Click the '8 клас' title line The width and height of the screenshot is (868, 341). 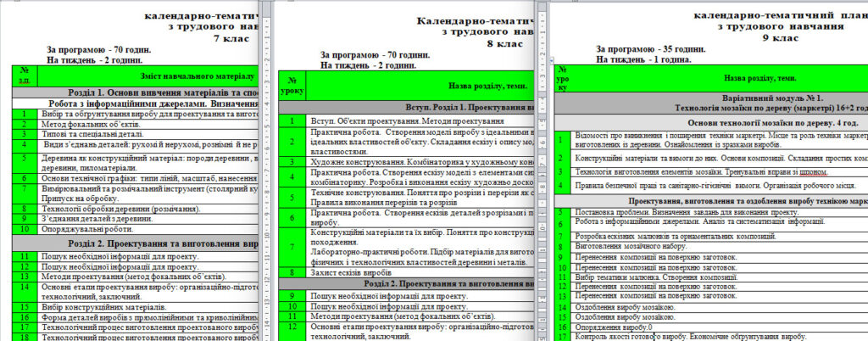504,43
